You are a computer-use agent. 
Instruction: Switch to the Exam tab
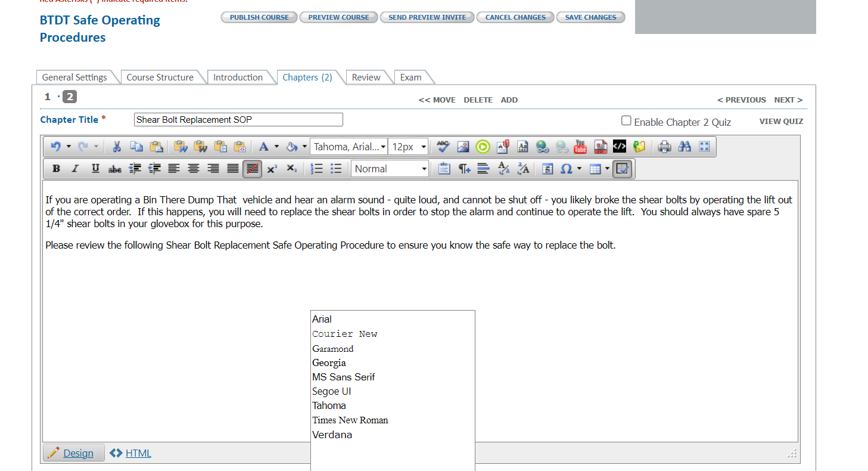pos(410,77)
